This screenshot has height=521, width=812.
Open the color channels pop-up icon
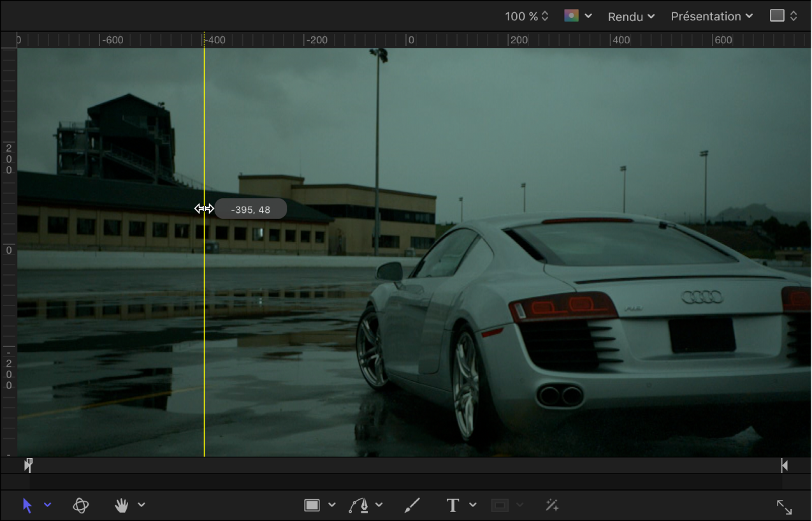(x=572, y=16)
